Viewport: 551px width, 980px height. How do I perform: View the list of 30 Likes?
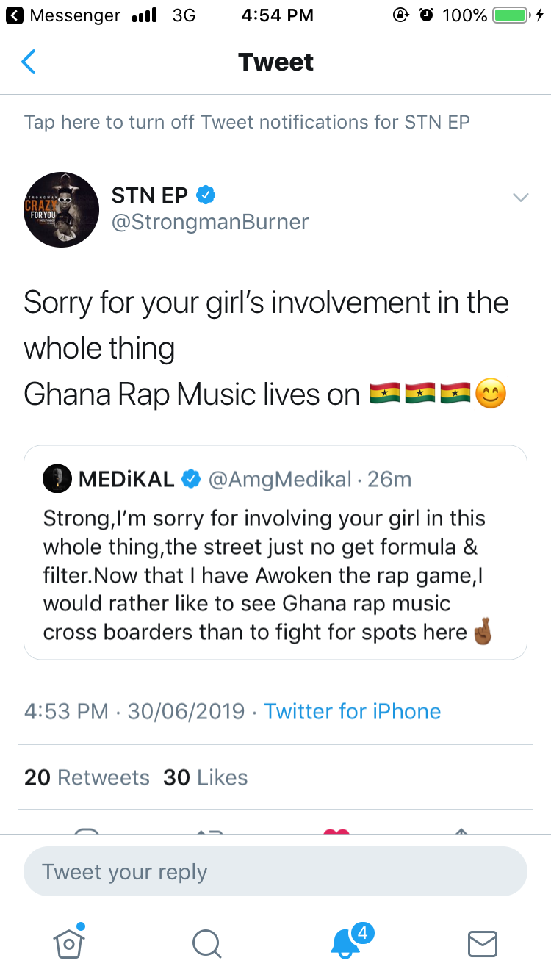point(206,777)
